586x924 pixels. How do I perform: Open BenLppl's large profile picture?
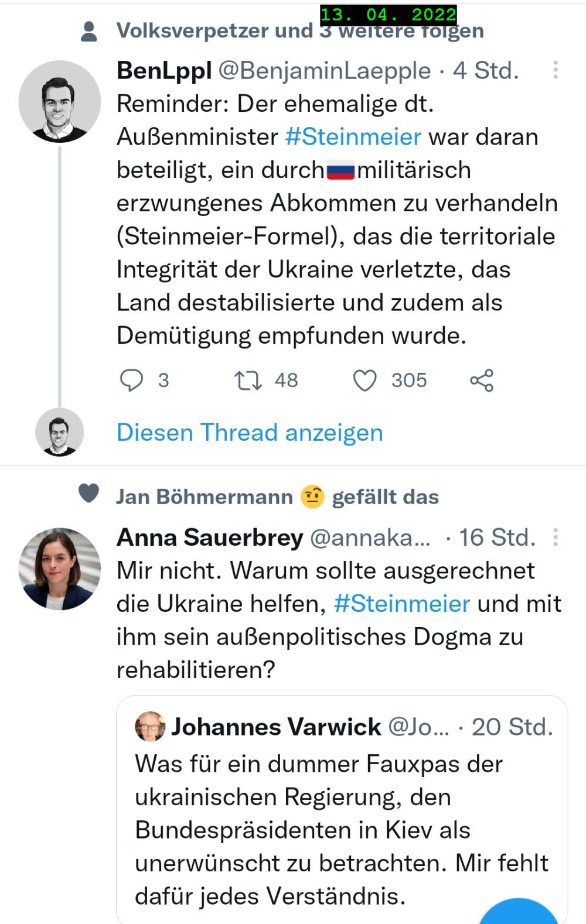point(59,102)
